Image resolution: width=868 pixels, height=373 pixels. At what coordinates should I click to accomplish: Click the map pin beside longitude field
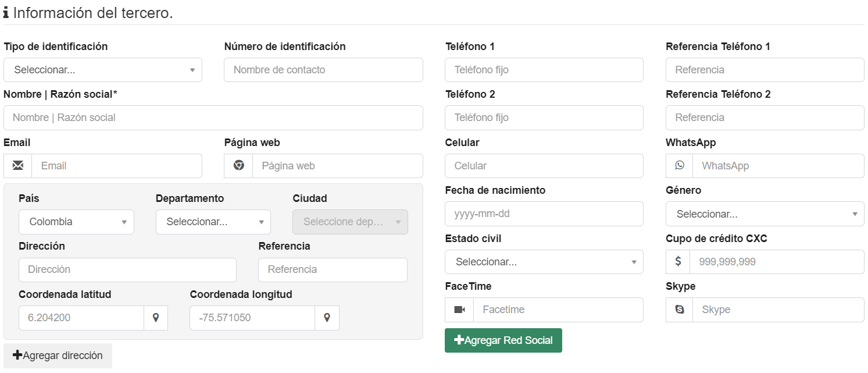327,318
